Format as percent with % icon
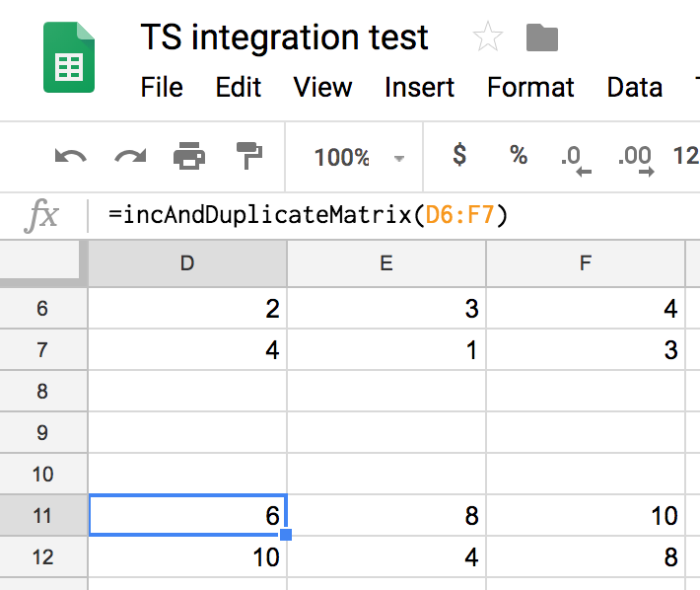Viewport: 700px width, 590px height. pyautogui.click(x=519, y=155)
